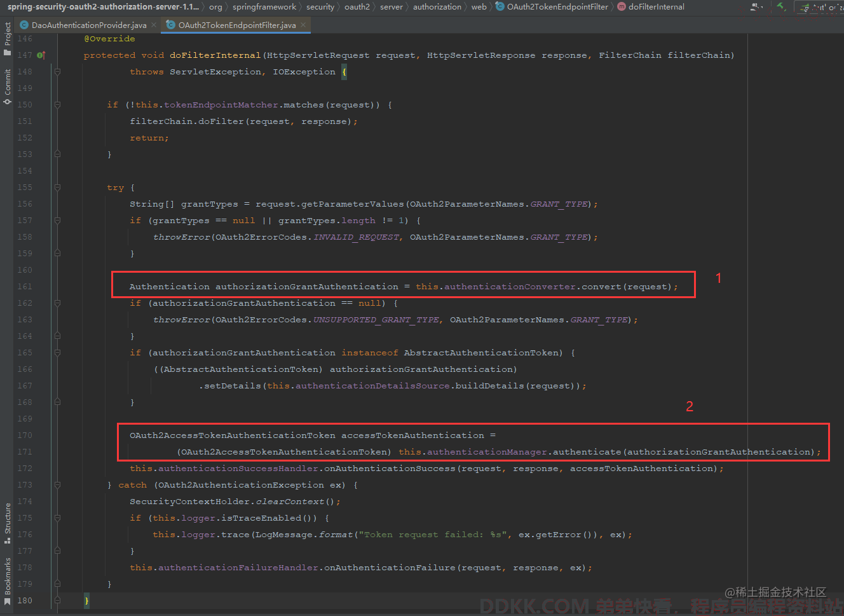Click the 'security' breadcrumb

320,7
